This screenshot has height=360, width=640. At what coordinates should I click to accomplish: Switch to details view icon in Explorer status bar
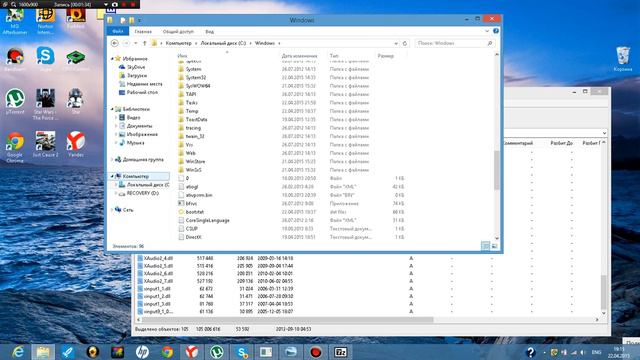(485, 246)
